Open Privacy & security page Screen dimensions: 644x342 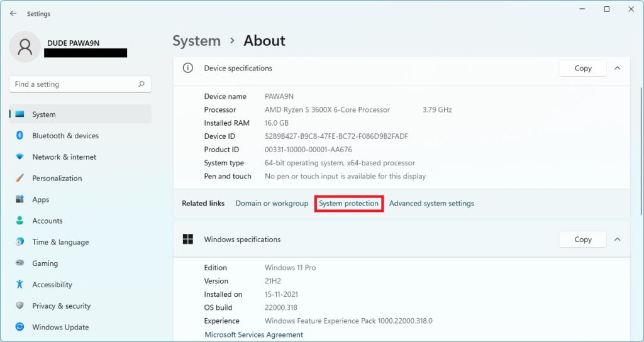(x=62, y=306)
